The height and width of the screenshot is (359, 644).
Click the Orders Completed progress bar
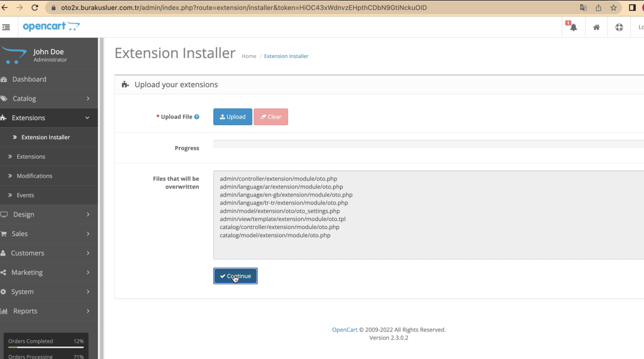45,348
